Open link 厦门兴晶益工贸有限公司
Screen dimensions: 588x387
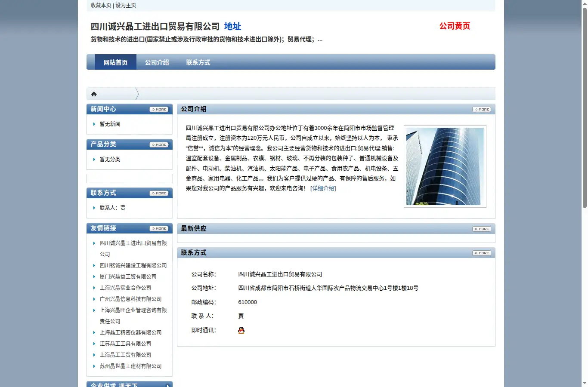click(128, 276)
